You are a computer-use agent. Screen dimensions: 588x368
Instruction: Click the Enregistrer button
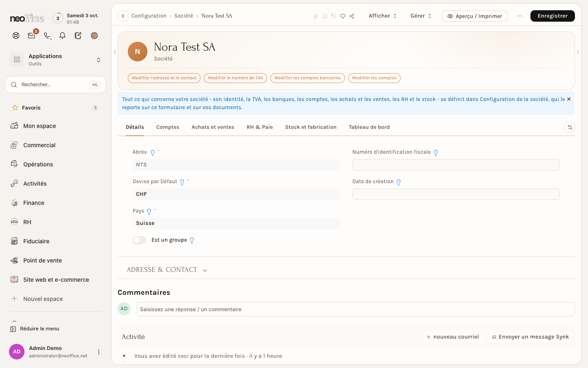pyautogui.click(x=552, y=16)
